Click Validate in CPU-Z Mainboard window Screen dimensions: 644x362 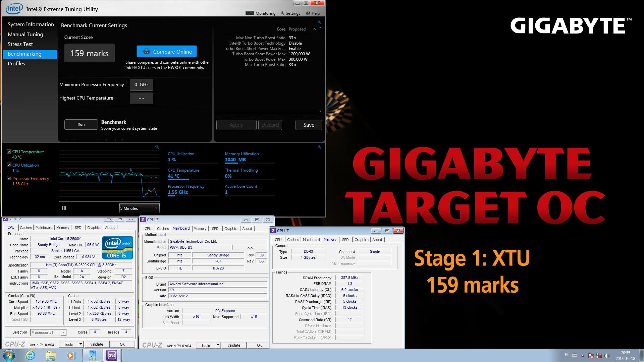[234, 345]
